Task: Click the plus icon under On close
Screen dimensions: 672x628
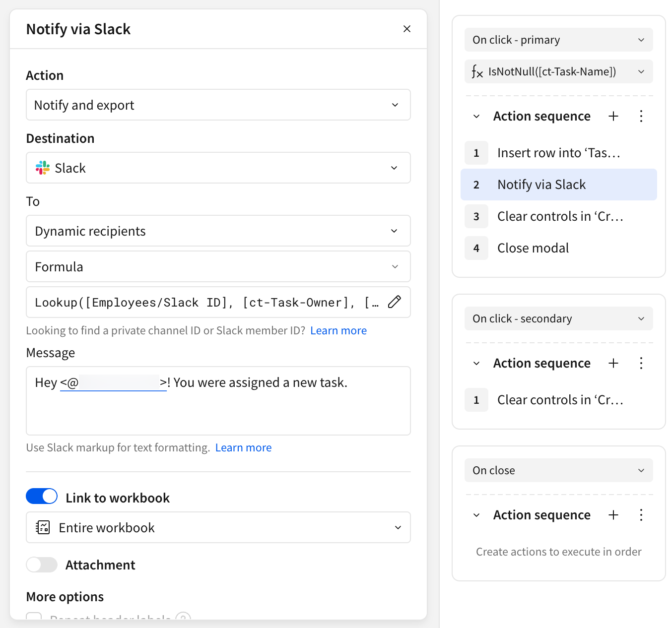Action: click(x=613, y=515)
